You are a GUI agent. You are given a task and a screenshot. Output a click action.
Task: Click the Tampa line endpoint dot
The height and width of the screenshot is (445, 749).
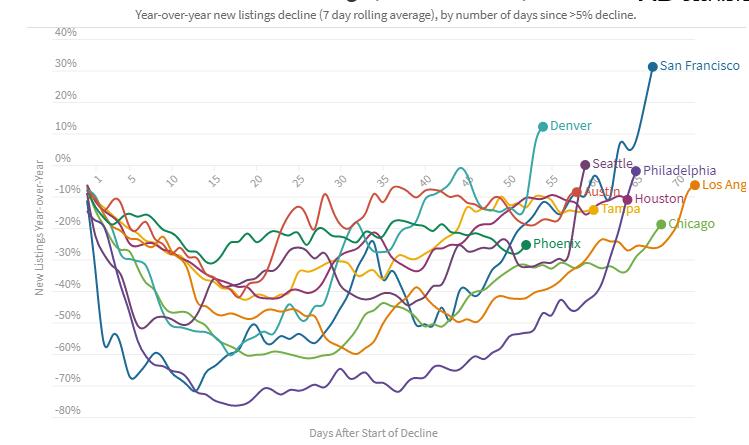593,210
